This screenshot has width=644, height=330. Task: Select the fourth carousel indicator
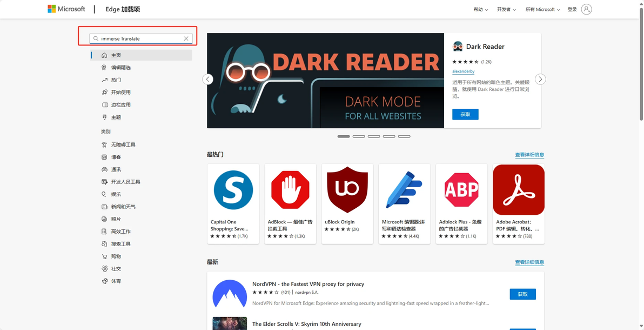click(389, 136)
